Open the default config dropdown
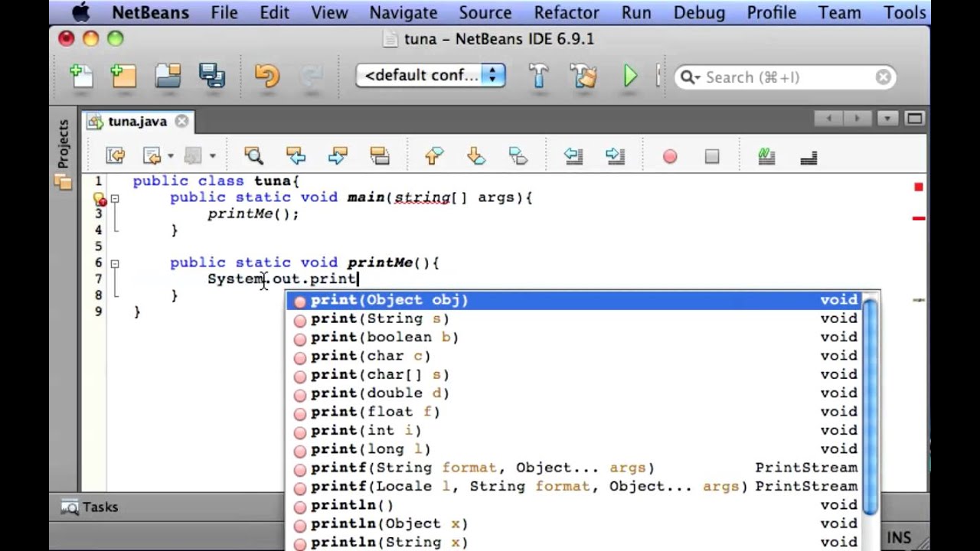This screenshot has width=980, height=551. (431, 75)
